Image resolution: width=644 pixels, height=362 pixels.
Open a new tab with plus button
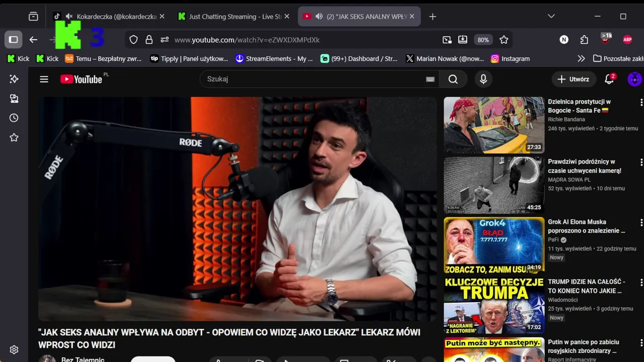(432, 17)
